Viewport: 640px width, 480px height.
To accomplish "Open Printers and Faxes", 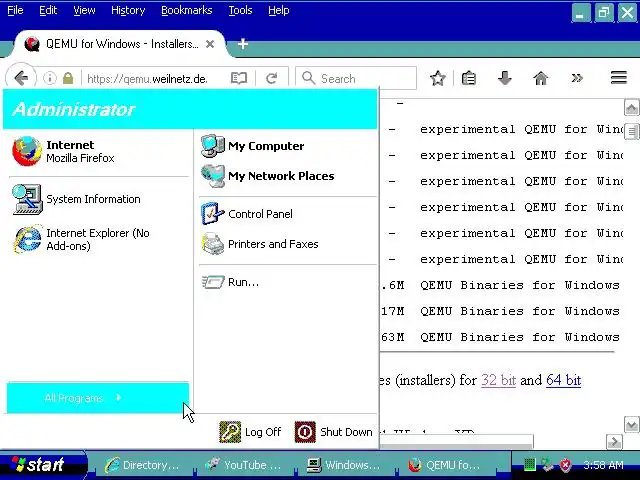I will click(288, 244).
